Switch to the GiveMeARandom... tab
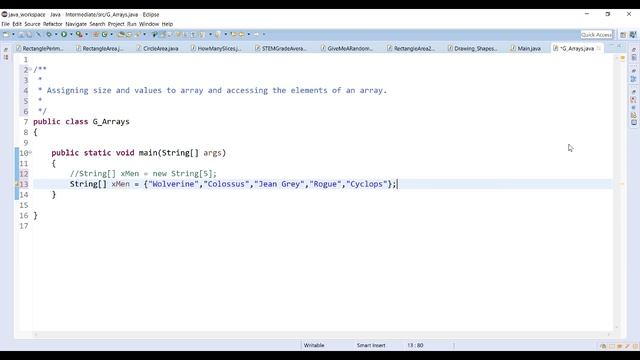This screenshot has height=360, width=640. pyautogui.click(x=347, y=48)
